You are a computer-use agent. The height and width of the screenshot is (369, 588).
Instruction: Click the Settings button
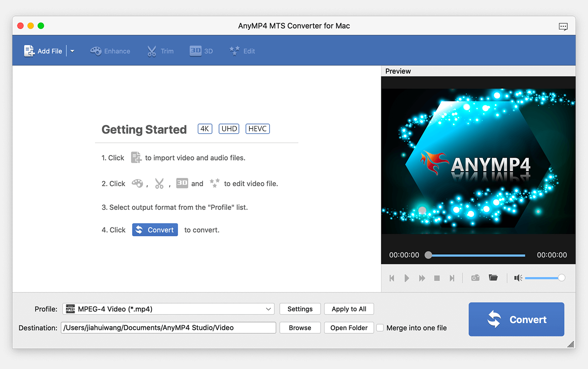click(x=300, y=309)
